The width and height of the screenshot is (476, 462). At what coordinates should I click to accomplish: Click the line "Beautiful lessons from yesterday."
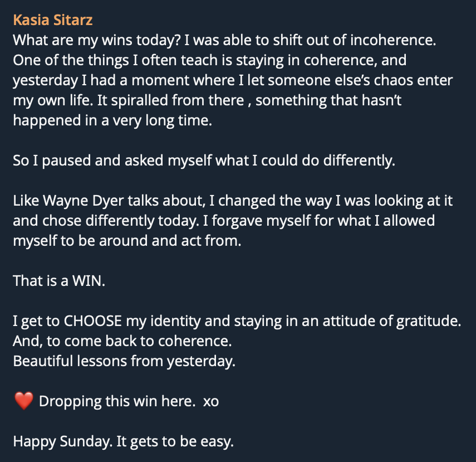click(124, 361)
